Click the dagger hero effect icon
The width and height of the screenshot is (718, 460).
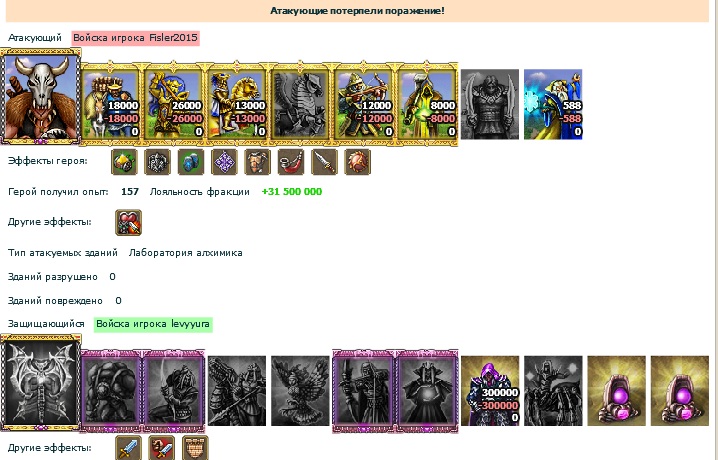[x=324, y=162]
